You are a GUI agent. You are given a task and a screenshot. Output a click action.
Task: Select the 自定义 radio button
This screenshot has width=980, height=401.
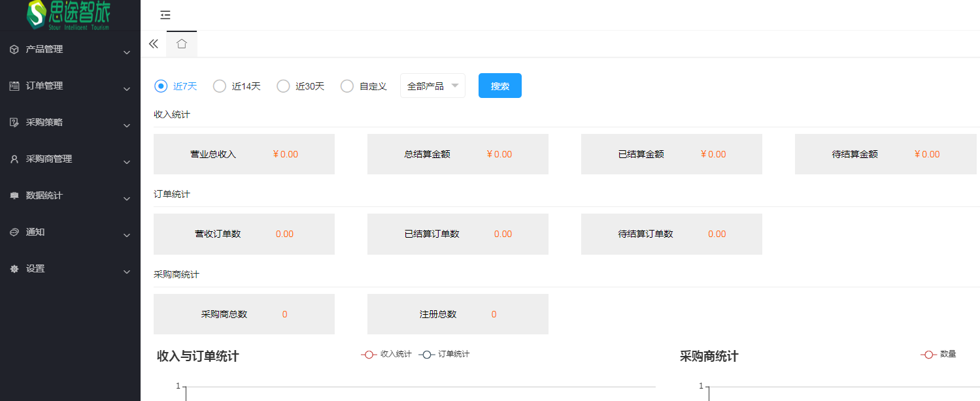pyautogui.click(x=347, y=86)
